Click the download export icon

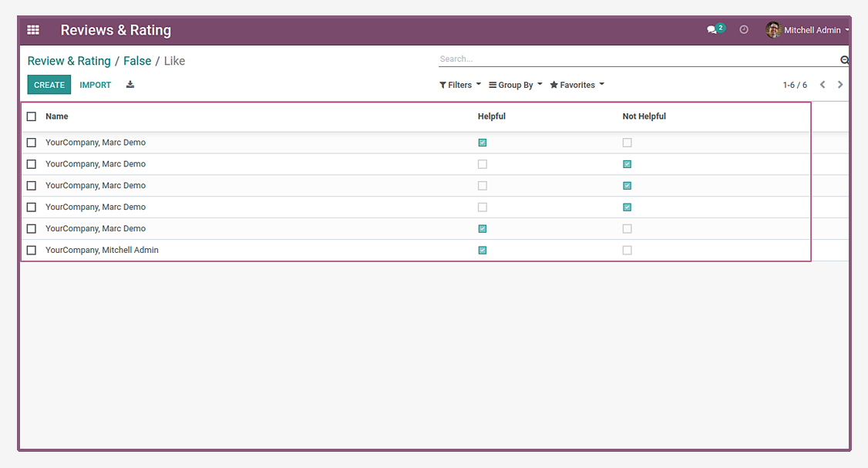tap(130, 85)
